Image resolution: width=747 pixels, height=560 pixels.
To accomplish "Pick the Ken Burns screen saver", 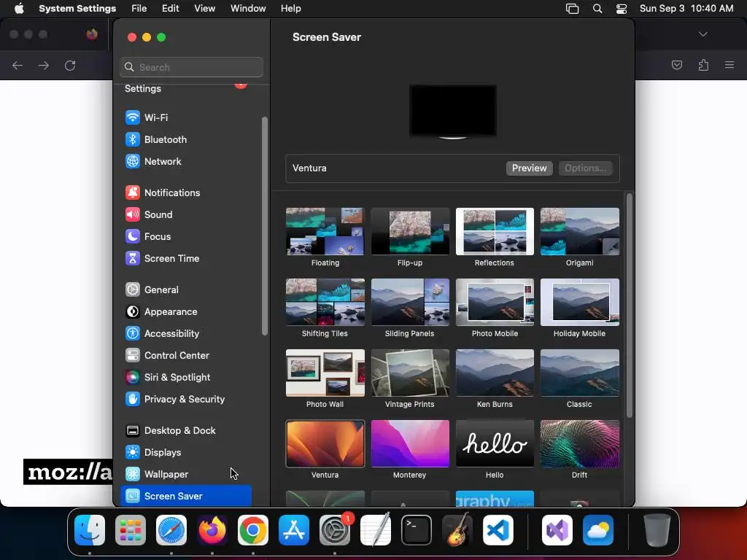I will [495, 373].
